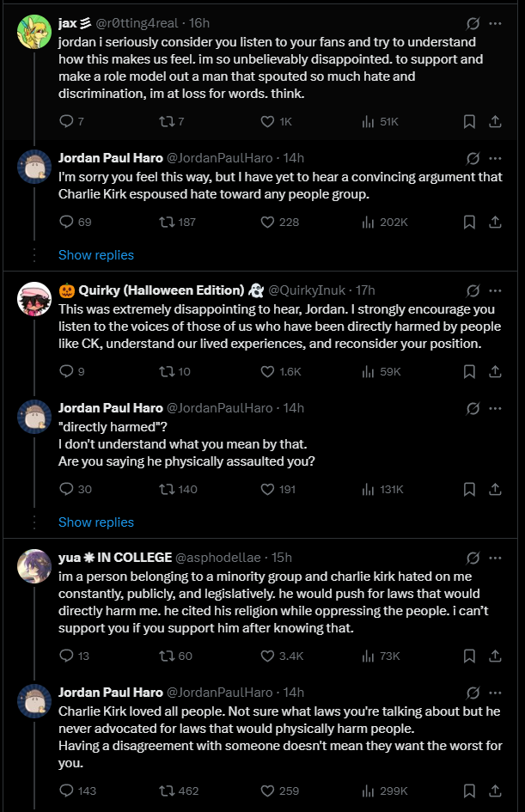Viewport: 525px width, 812px height.
Task: Share jax's tweet
Action: pos(495,122)
